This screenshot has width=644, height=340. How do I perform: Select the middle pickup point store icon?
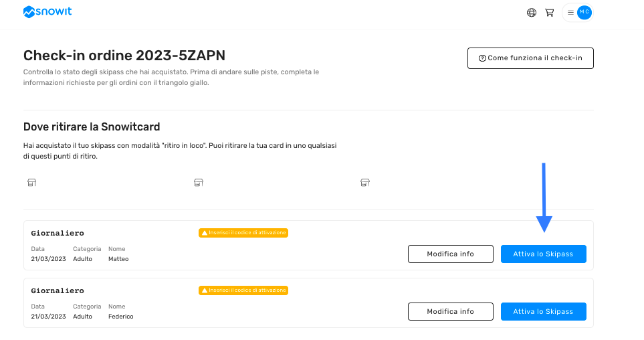198,181
